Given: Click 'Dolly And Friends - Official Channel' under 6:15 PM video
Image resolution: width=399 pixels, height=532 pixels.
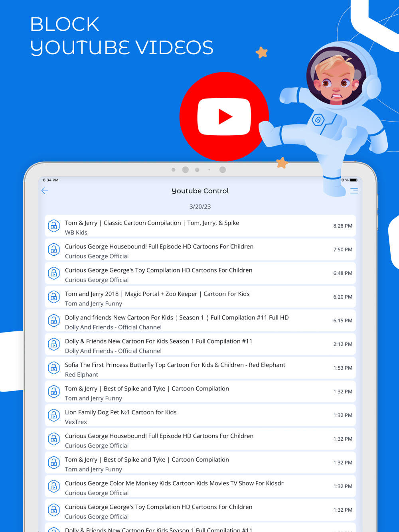Looking at the screenshot, I should tap(113, 327).
